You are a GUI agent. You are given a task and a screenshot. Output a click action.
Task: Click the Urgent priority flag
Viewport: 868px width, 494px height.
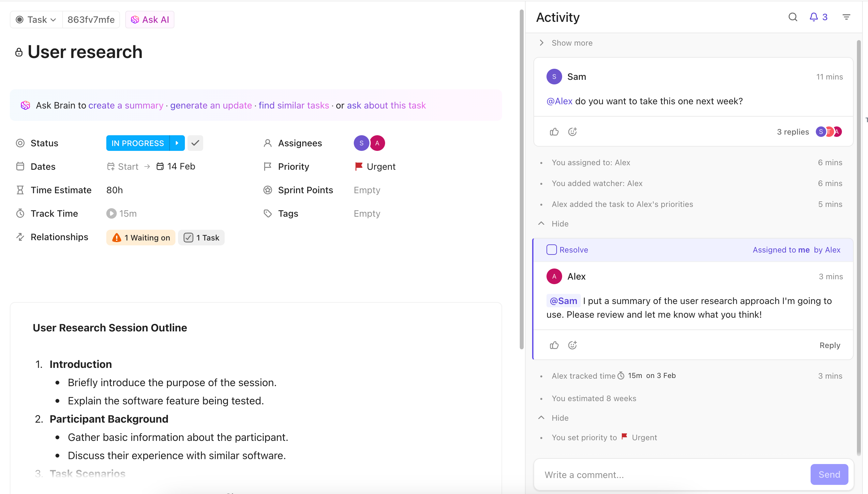tap(359, 166)
